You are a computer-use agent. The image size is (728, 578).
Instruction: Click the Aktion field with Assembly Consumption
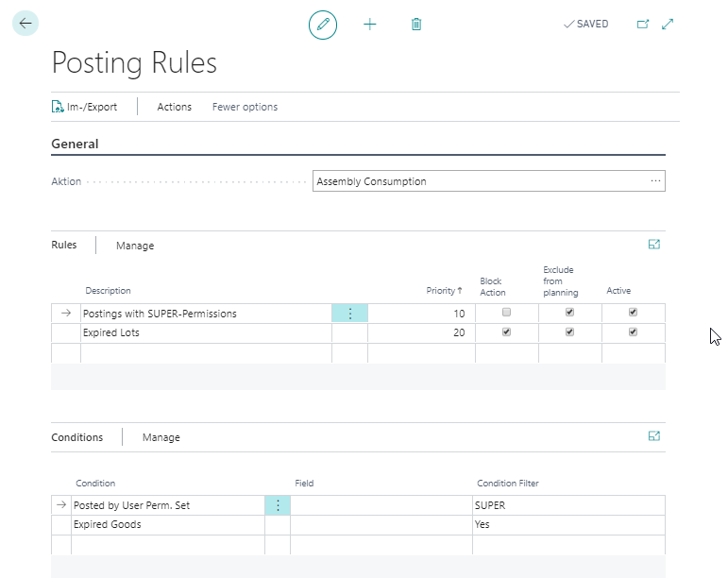point(489,181)
